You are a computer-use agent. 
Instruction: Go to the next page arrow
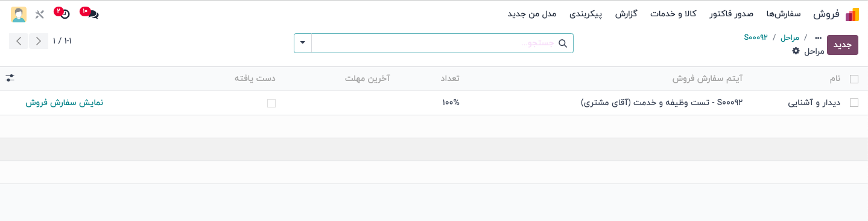19,41
